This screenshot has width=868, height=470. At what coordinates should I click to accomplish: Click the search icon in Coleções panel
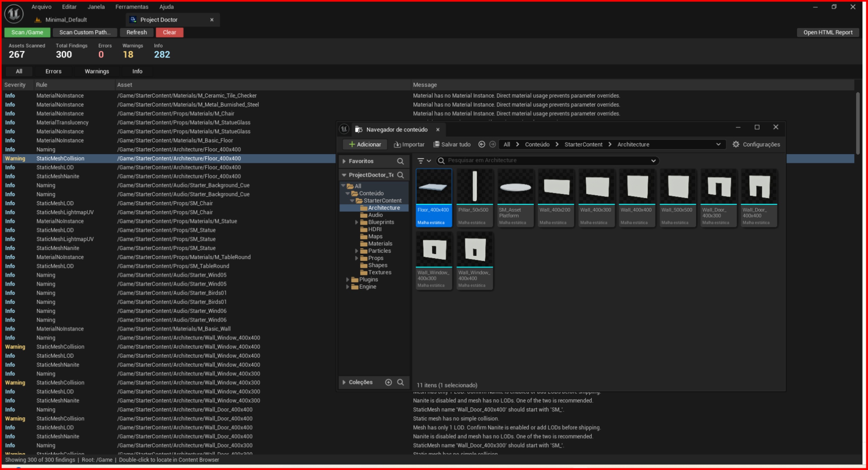click(x=401, y=382)
